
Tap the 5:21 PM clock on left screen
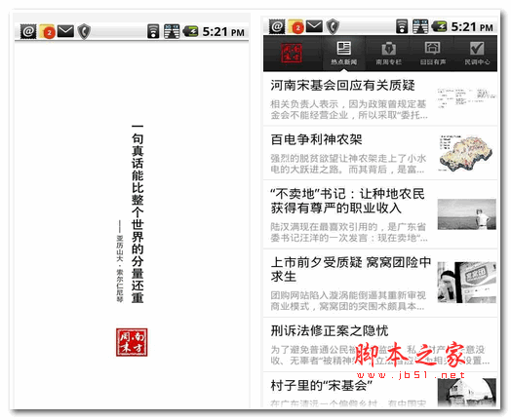coord(223,31)
